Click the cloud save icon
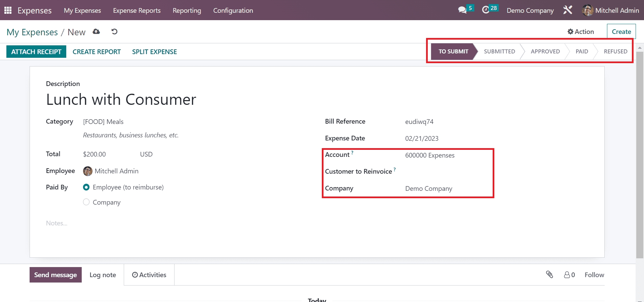The width and height of the screenshot is (644, 302). pyautogui.click(x=97, y=32)
